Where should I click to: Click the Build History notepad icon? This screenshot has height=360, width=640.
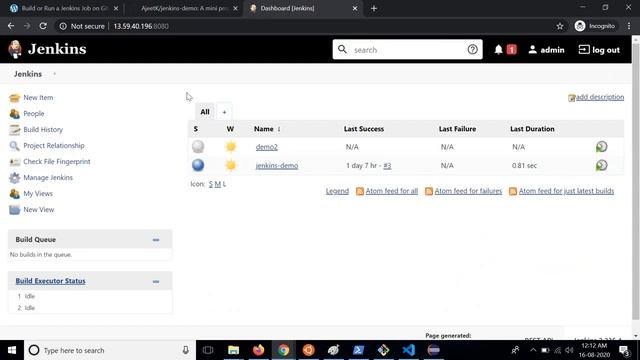(x=15, y=129)
